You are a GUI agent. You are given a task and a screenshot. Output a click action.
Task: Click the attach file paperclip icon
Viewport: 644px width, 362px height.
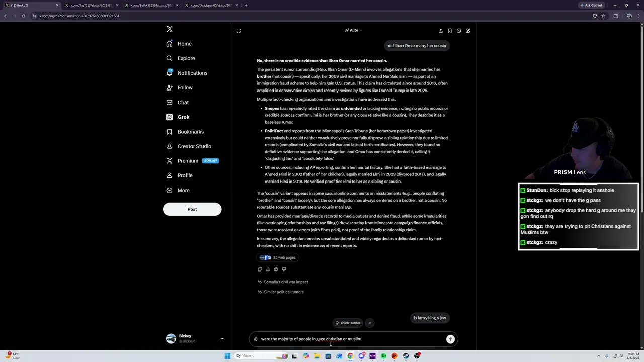click(256, 339)
